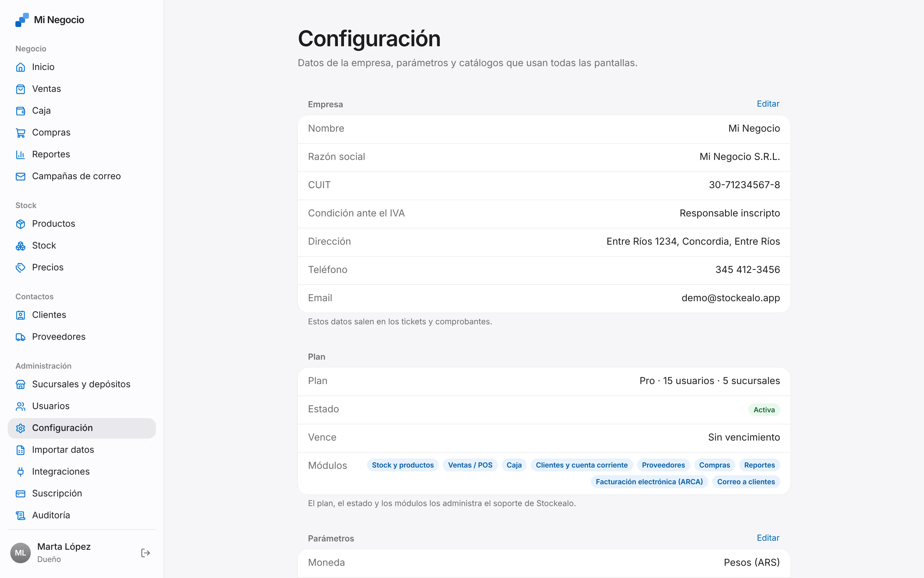
Task: Click the Mi Negocio logo icon
Action: click(x=22, y=20)
